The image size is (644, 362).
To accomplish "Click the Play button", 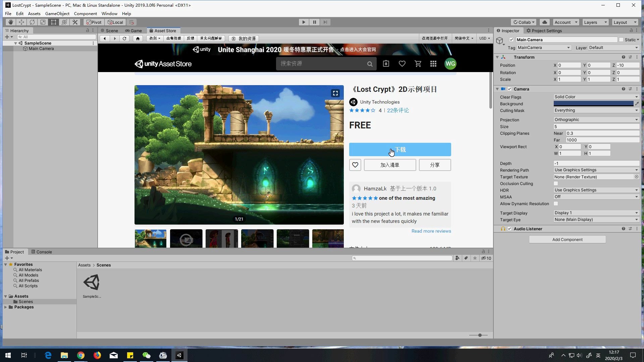I will 304,22.
